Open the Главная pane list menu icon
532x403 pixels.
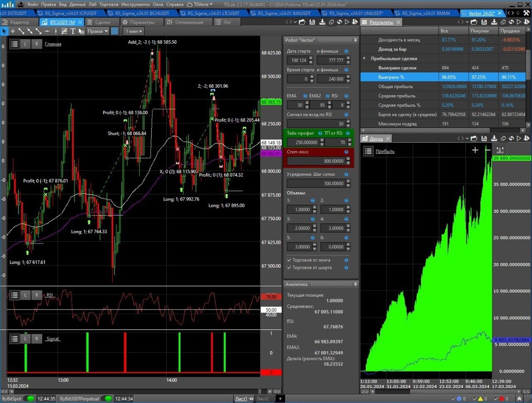click(x=14, y=44)
